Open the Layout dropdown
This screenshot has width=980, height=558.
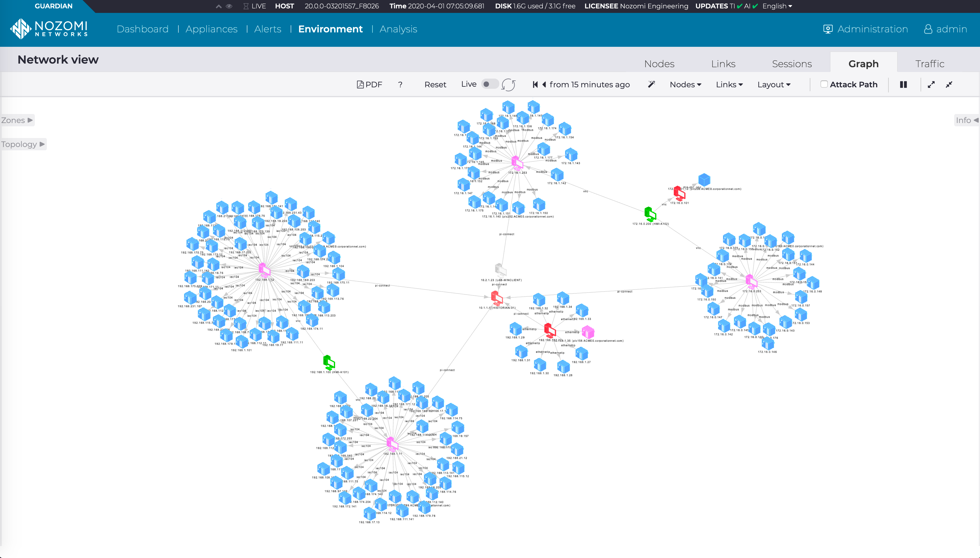tap(774, 84)
